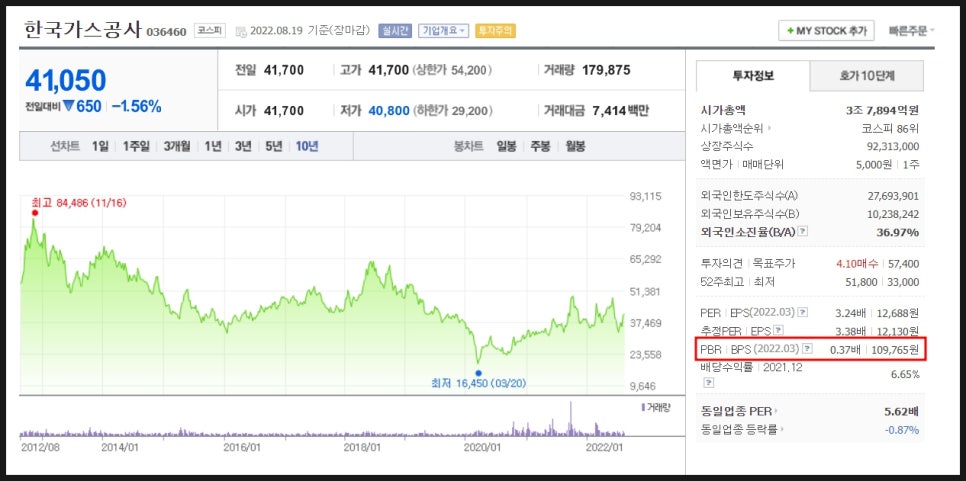Click the 4.10매수 investment opinion
This screenshot has width=966, height=481.
[857, 264]
